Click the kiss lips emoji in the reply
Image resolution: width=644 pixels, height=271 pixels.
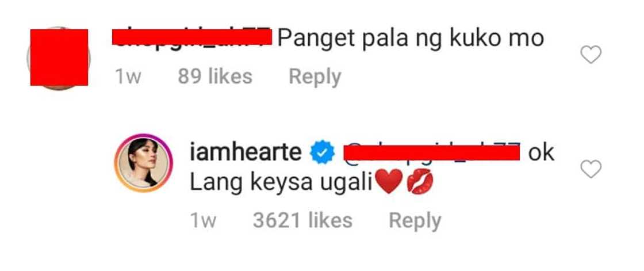(419, 182)
